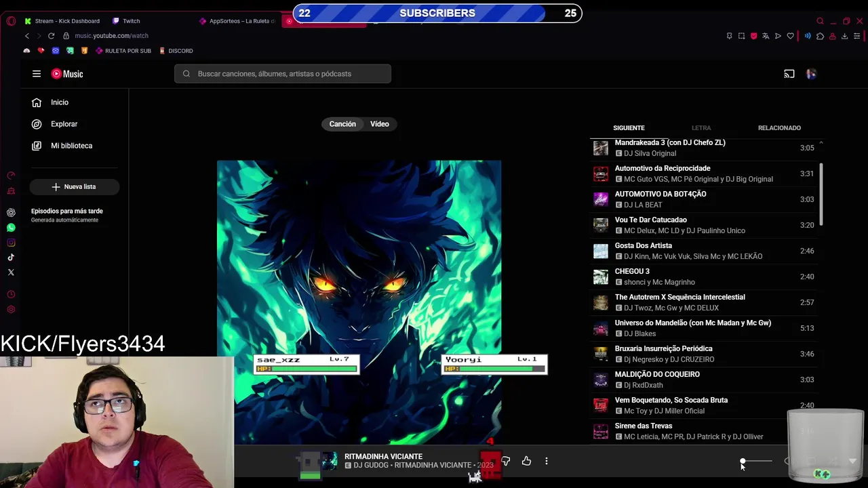This screenshot has height=488, width=868.
Task: Open TikTok from the Opera sidebar
Action: pos(11,258)
